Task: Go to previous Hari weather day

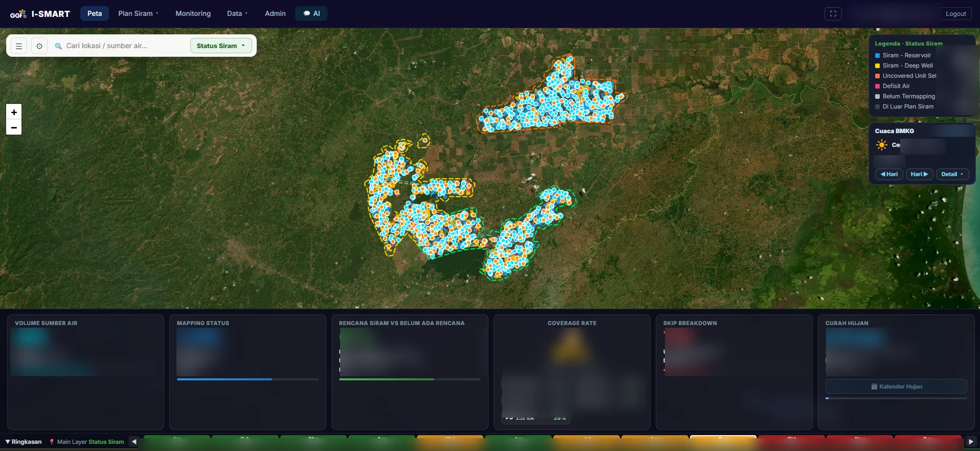Action: click(x=889, y=174)
